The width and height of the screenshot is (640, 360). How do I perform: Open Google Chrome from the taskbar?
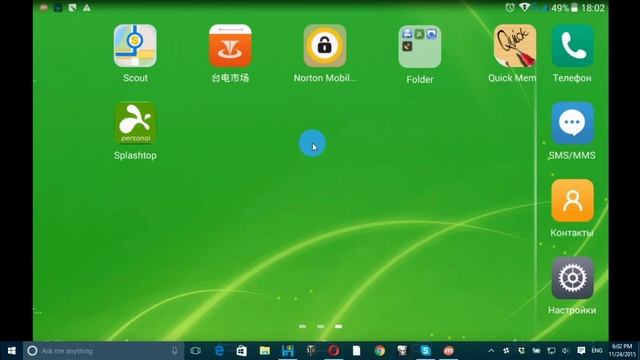[380, 351]
